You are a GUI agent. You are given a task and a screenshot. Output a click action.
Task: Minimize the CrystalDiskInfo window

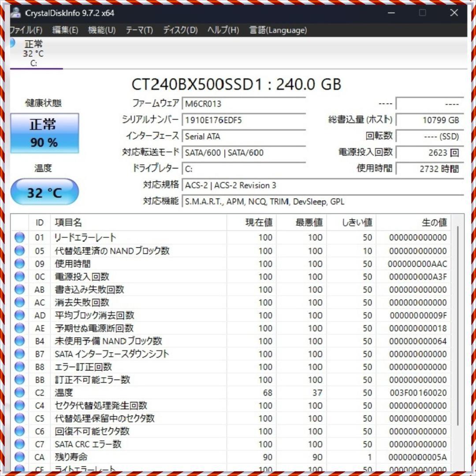point(391,13)
